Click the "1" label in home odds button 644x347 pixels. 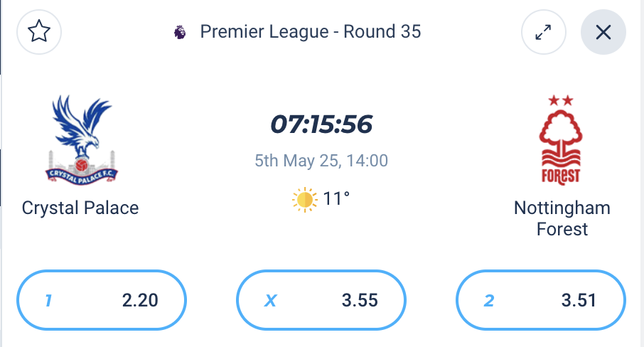coord(48,301)
